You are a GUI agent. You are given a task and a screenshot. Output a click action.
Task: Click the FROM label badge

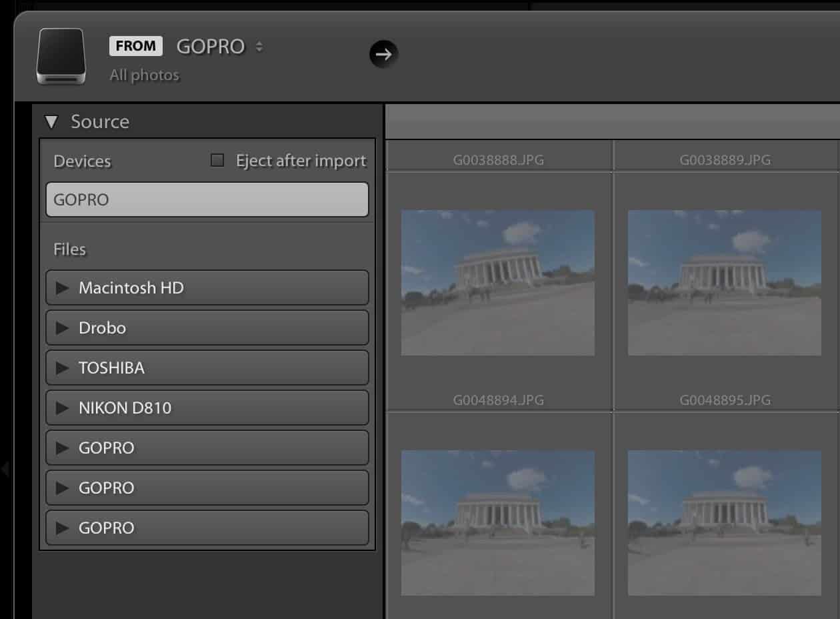(136, 46)
